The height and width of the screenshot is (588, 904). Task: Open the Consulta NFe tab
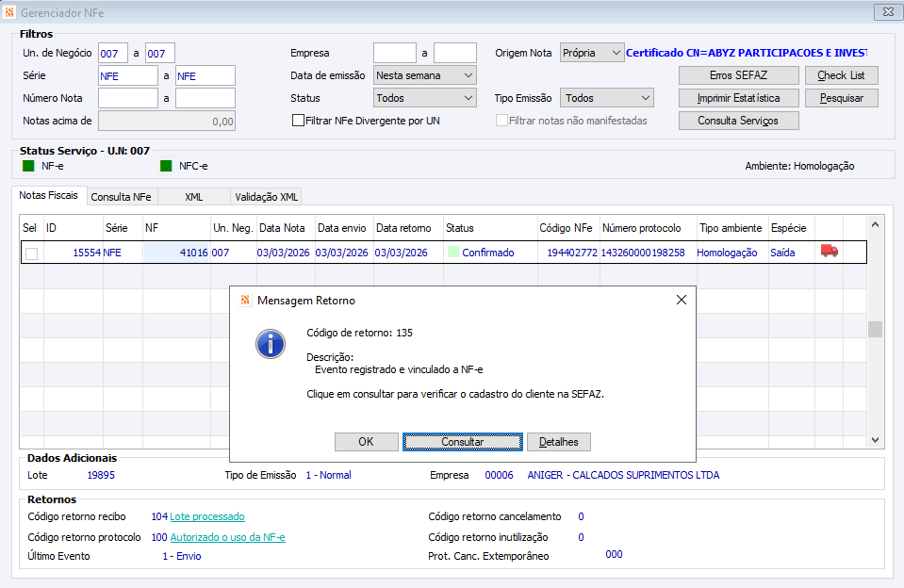[x=121, y=197]
